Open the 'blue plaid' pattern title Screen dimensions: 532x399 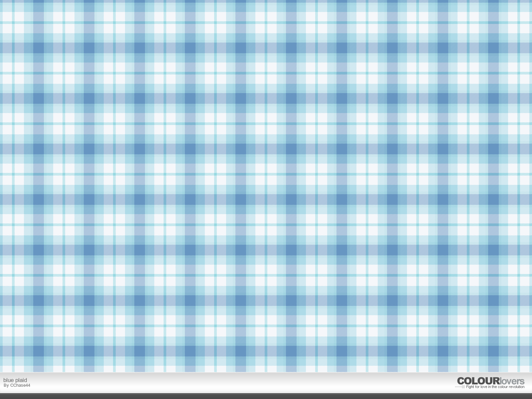(x=15, y=380)
